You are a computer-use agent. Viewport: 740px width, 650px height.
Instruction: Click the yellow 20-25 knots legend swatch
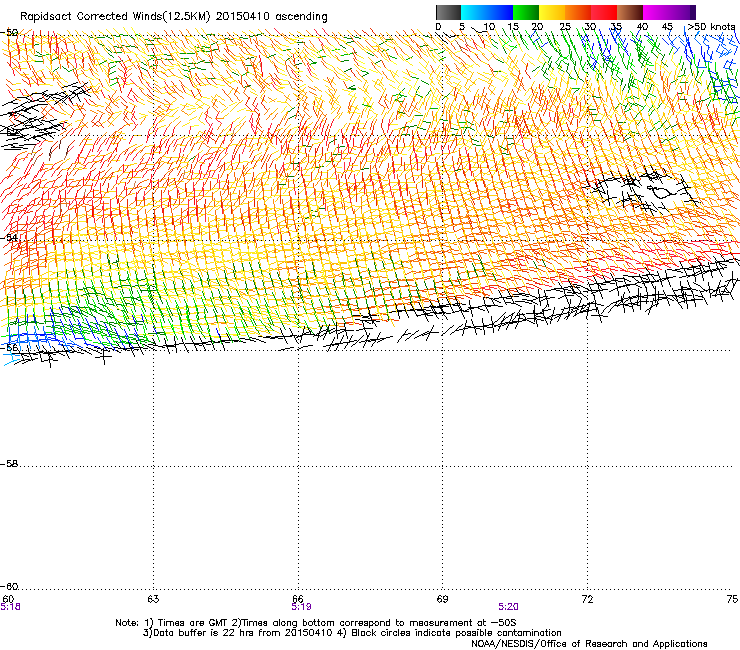[x=551, y=12]
